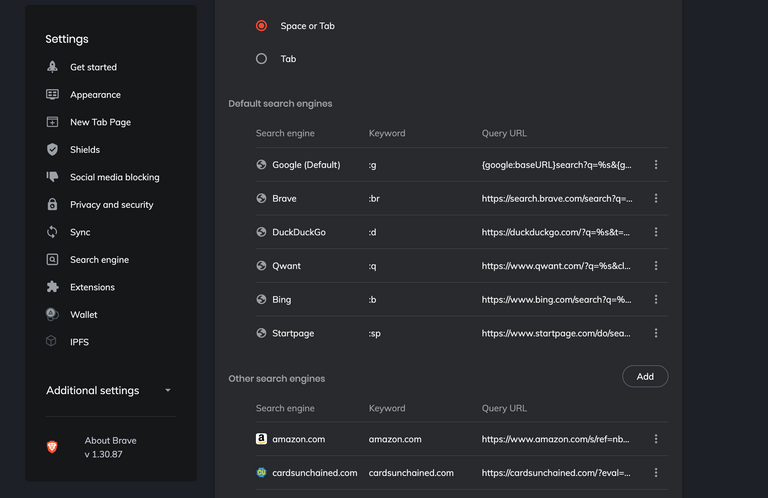Click the Bing query URL text

[x=556, y=299]
